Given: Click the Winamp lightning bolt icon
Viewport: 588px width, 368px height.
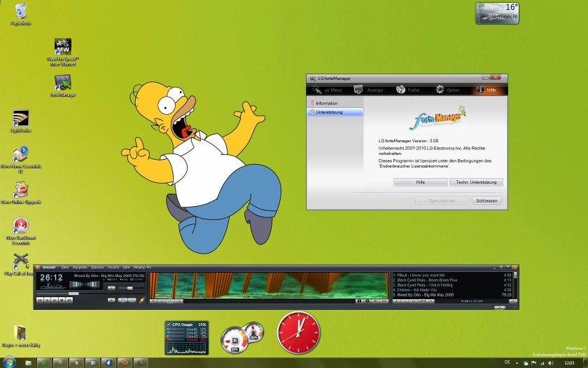Looking at the screenshot, I should click(142, 300).
